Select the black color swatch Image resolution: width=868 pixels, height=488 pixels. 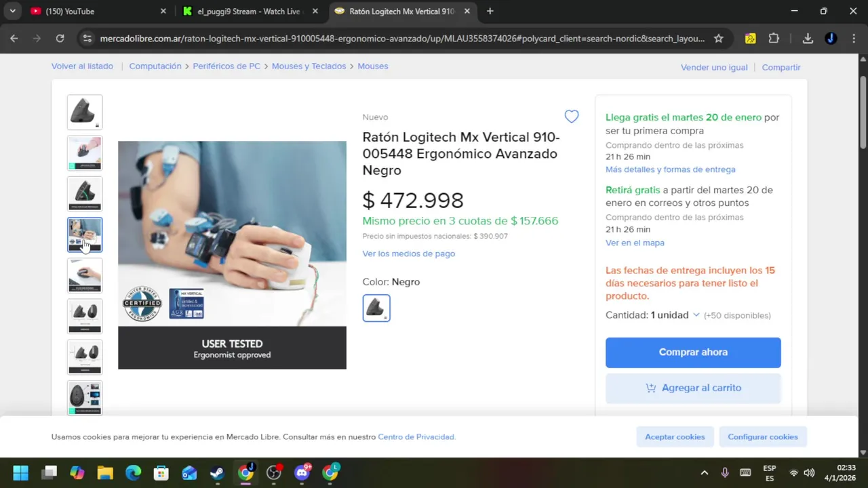coord(376,308)
